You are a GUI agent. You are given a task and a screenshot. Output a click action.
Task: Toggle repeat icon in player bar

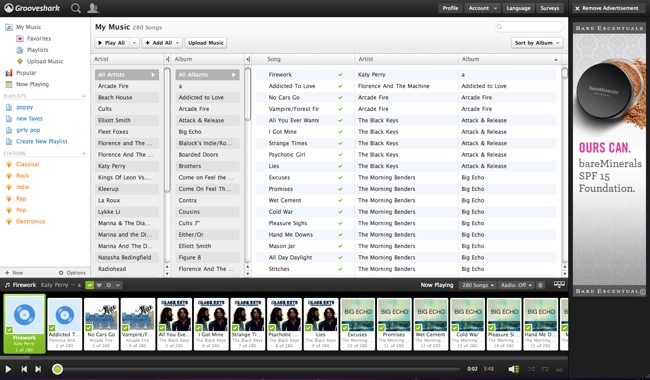coord(545,369)
